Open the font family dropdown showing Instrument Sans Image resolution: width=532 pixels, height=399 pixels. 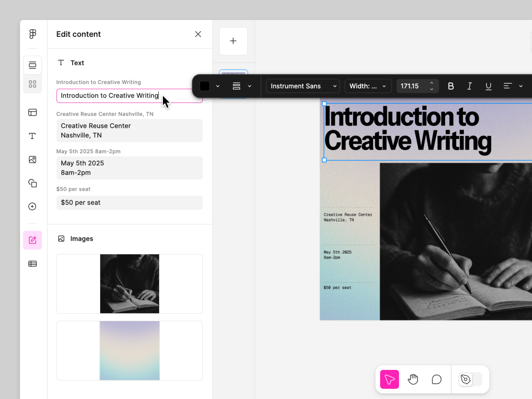[303, 86]
